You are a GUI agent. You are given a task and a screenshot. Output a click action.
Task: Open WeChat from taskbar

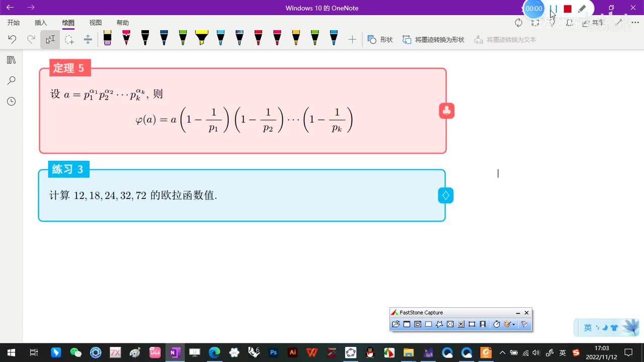[x=75, y=352]
